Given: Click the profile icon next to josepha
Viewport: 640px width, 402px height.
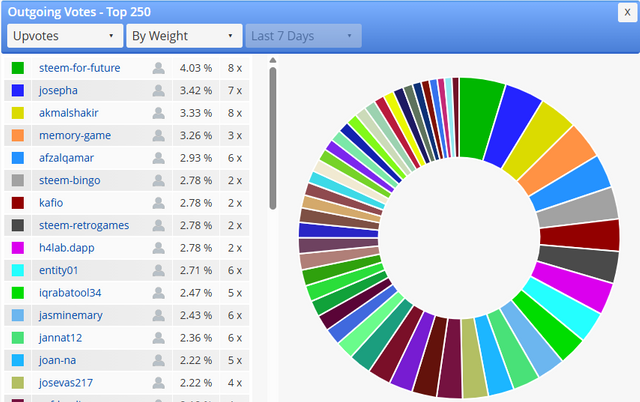Looking at the screenshot, I should click(158, 90).
